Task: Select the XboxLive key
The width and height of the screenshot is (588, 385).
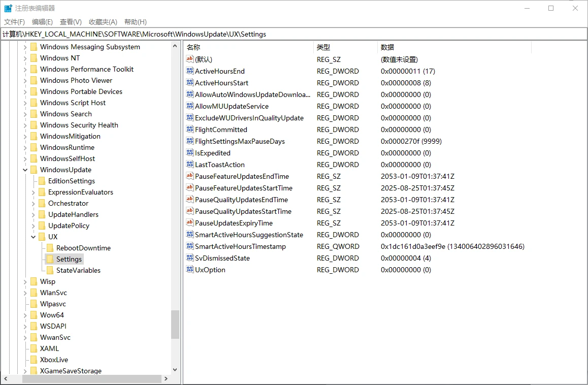Action: tap(54, 360)
